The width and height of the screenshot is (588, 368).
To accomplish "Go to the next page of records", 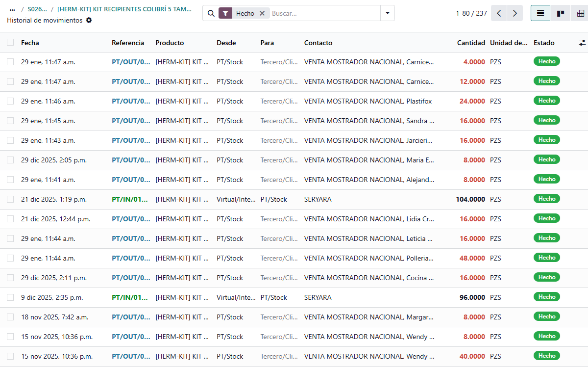I will click(514, 13).
